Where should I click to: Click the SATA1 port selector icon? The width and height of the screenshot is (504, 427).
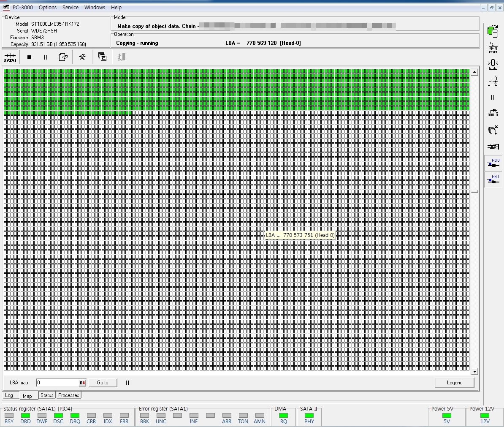click(x=10, y=57)
